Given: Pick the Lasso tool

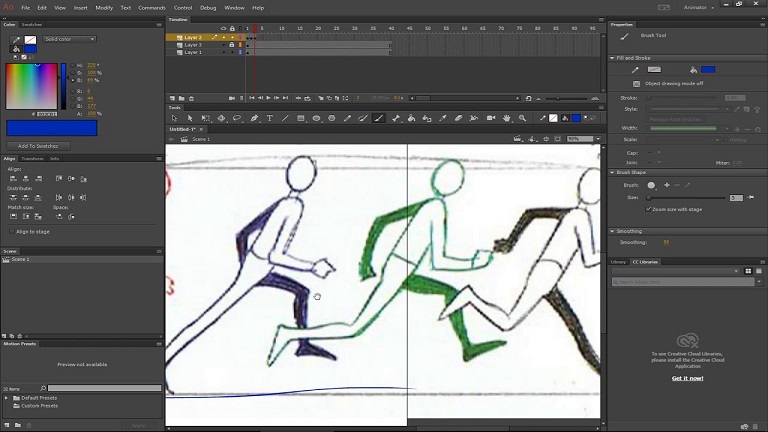Looking at the screenshot, I should point(237,118).
